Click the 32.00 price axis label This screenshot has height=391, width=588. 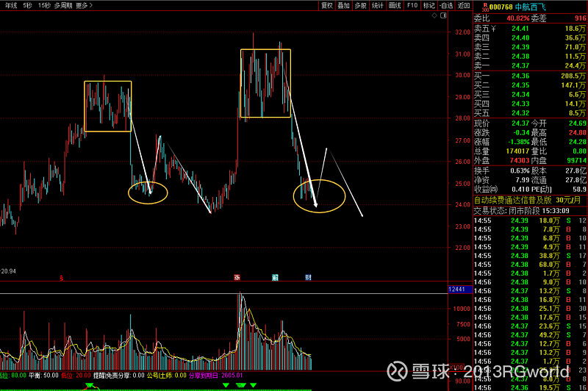tap(462, 32)
